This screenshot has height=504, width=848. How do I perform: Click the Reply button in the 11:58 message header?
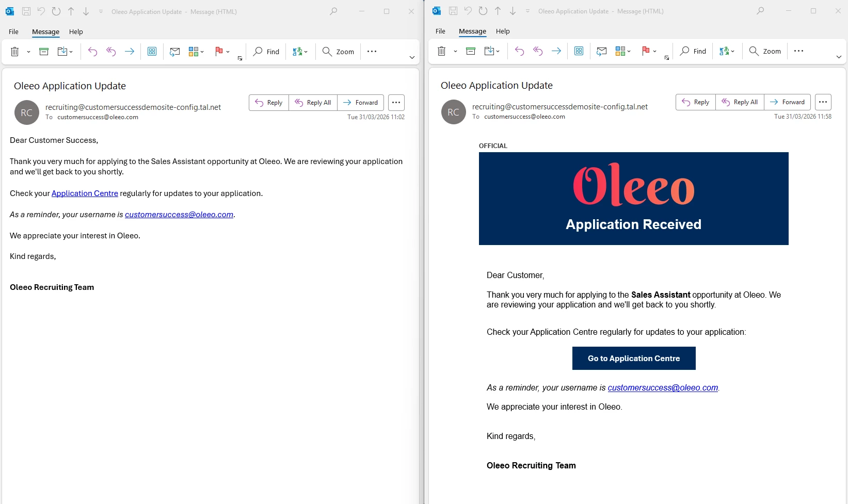696,102
